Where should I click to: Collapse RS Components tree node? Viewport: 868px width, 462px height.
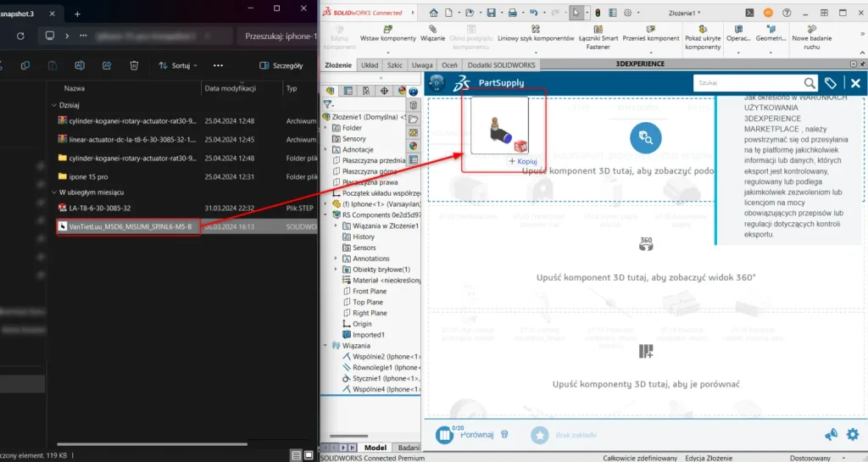click(x=325, y=215)
